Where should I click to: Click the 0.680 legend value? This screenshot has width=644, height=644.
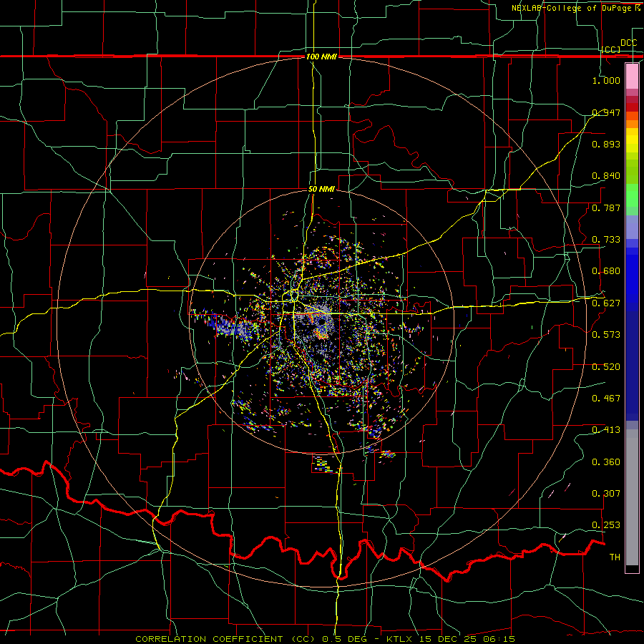[x=606, y=271]
